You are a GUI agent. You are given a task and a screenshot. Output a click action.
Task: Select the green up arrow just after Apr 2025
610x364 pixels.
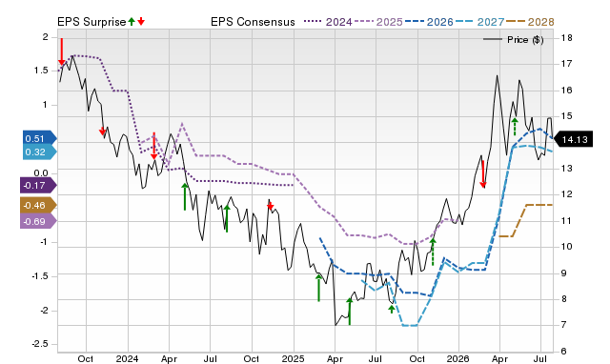[350, 311]
